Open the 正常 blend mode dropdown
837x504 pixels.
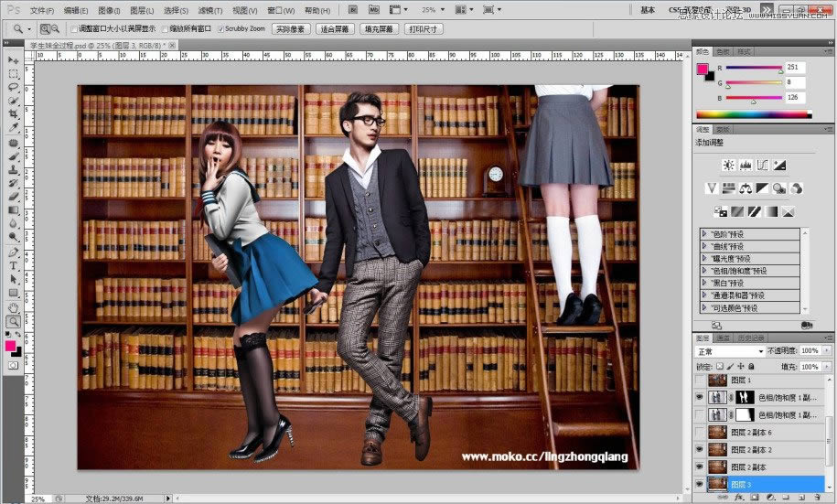tap(730, 351)
